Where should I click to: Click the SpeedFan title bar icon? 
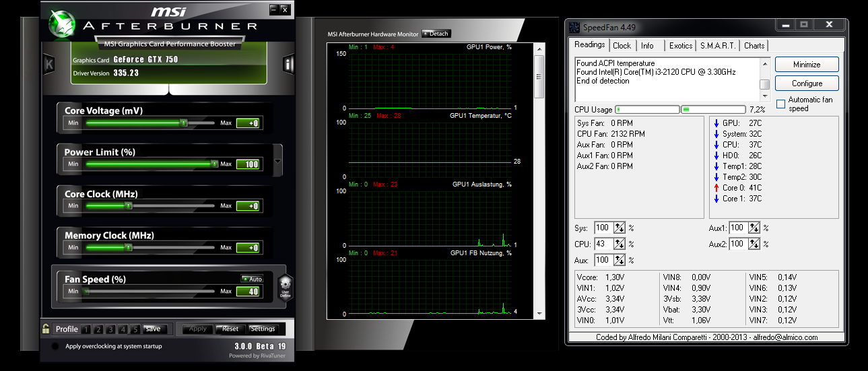[x=574, y=27]
